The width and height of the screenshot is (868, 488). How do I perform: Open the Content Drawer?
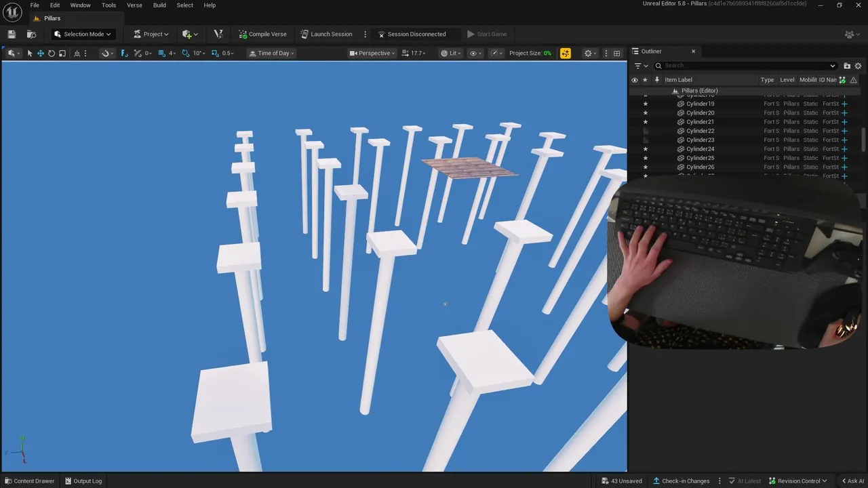pos(29,481)
